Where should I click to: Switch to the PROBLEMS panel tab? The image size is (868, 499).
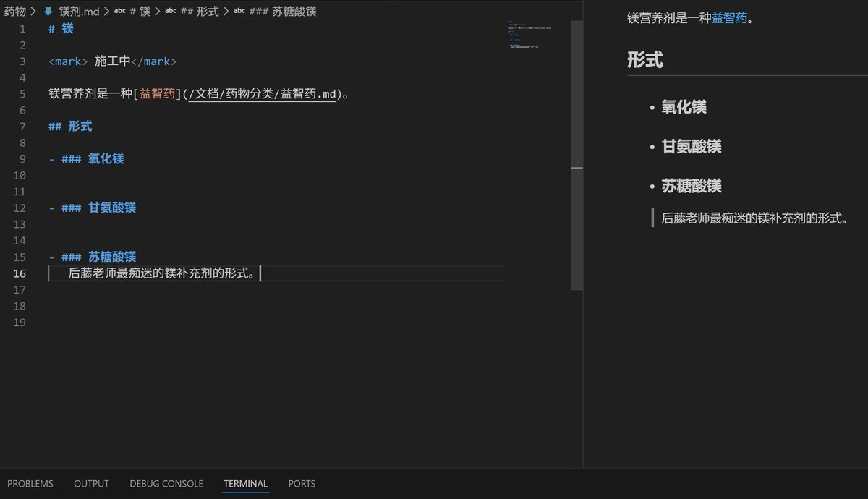(30, 484)
